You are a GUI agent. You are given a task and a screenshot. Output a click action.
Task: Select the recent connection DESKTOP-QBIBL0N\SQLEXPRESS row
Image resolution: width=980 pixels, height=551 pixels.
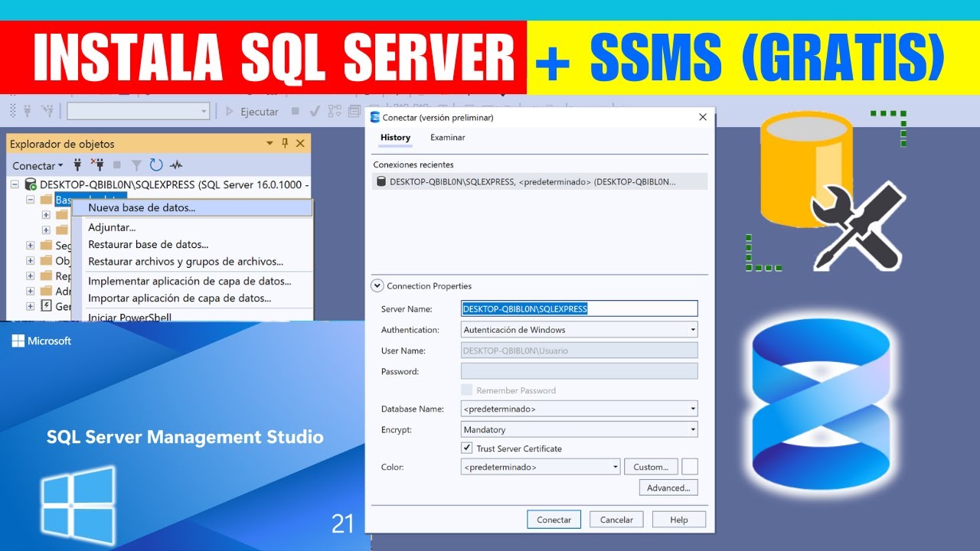pyautogui.click(x=540, y=181)
